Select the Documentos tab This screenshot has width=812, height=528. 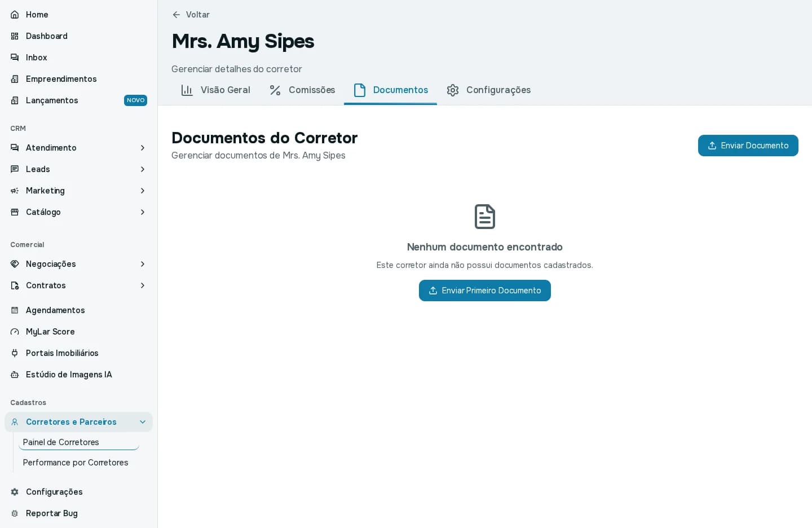click(x=391, y=90)
